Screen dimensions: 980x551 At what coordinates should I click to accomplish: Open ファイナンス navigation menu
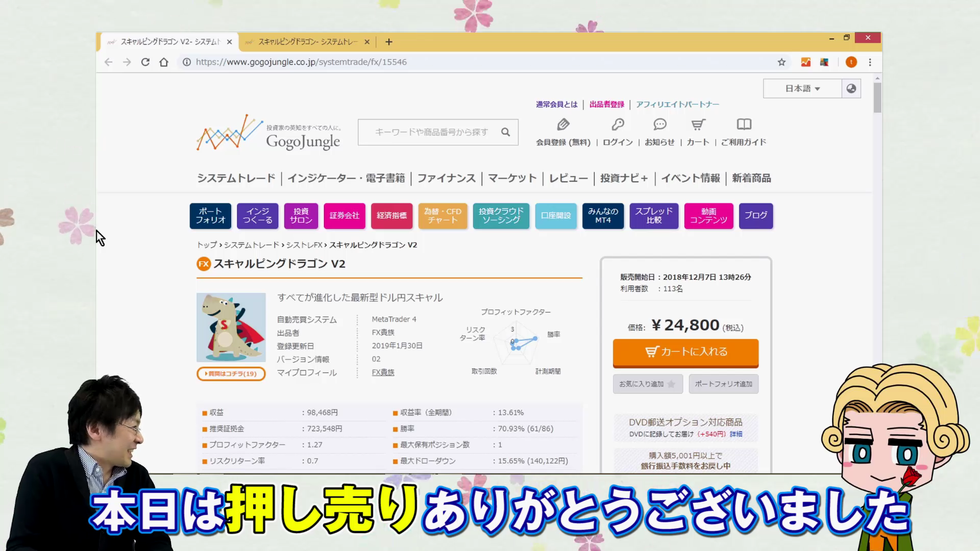[446, 178]
